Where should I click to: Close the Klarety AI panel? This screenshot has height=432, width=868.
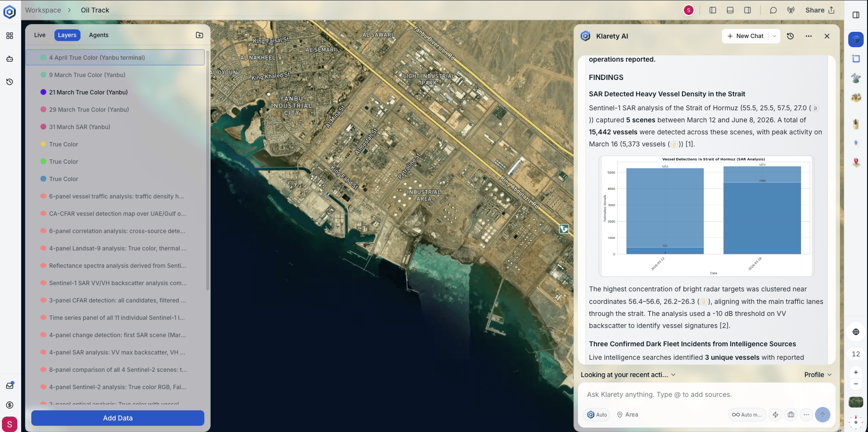click(827, 36)
